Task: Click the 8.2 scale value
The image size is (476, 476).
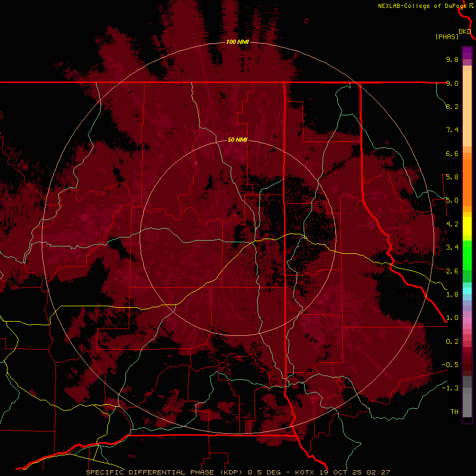Action: coord(452,106)
